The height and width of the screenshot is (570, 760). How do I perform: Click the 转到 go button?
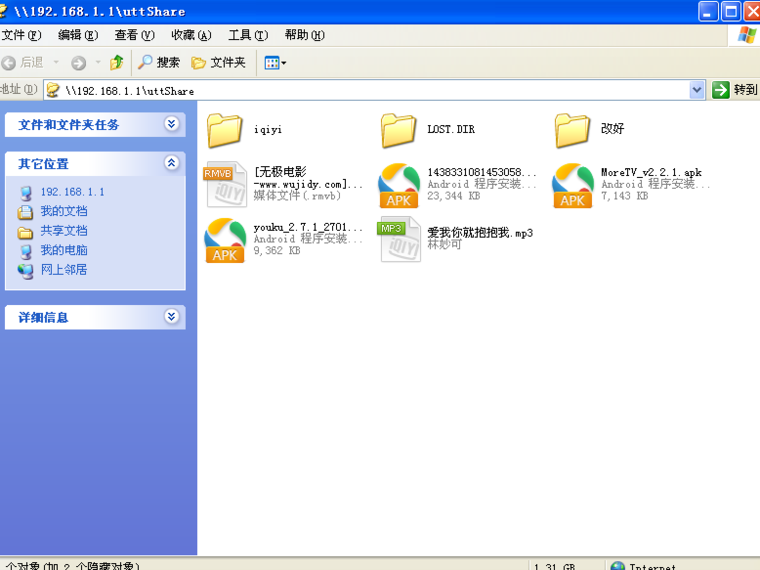(735, 90)
